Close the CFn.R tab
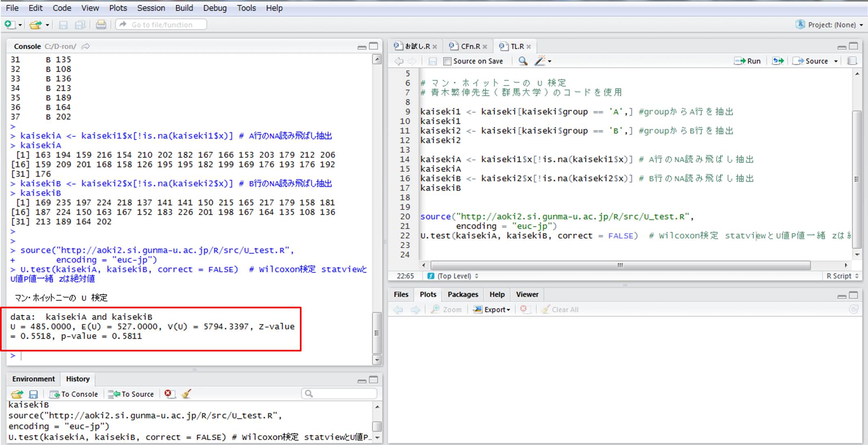Screen dimensions: 868x445 pos(485,47)
